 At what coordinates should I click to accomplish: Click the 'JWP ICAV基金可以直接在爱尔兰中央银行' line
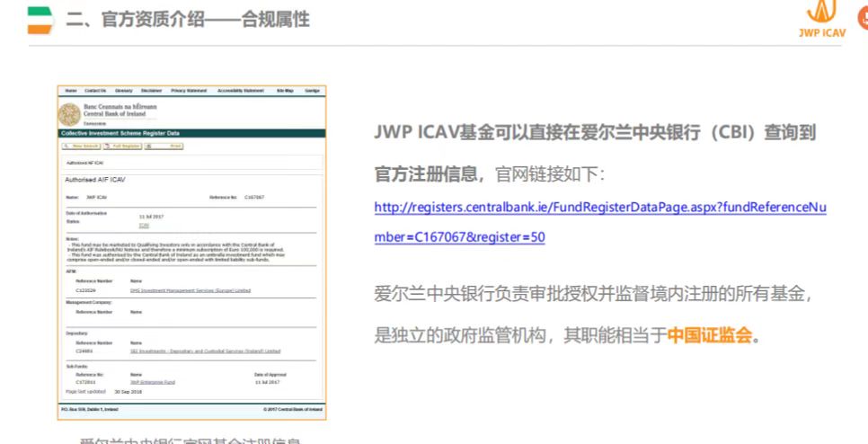coord(596,133)
